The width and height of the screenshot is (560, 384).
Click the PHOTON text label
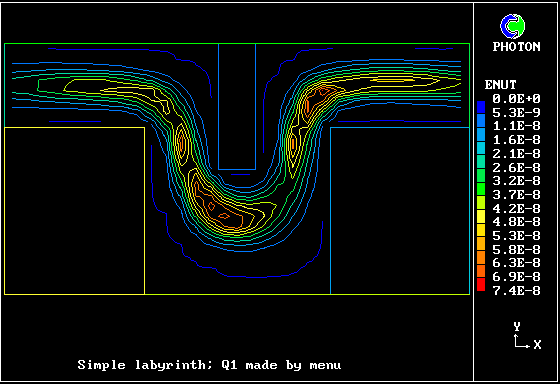[x=516, y=46]
